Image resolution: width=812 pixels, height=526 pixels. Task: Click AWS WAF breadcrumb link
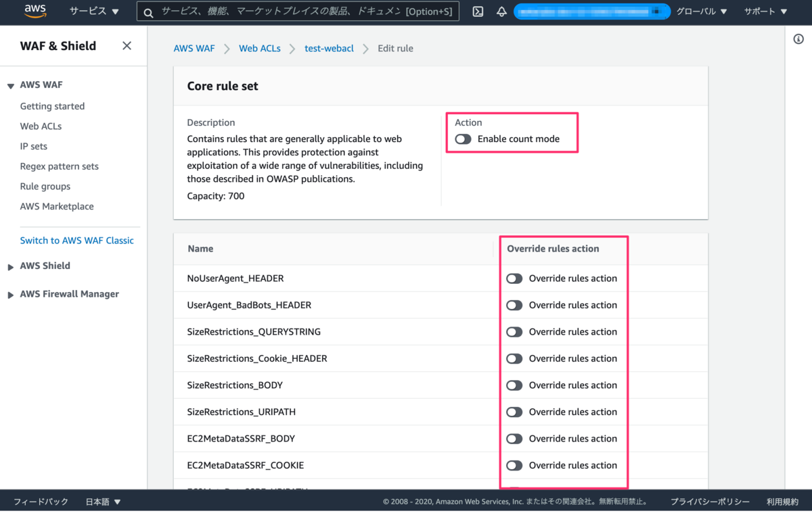[x=194, y=49]
